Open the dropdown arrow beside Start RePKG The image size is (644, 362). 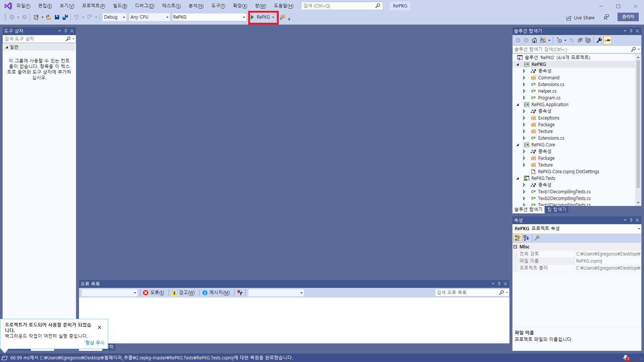click(273, 17)
